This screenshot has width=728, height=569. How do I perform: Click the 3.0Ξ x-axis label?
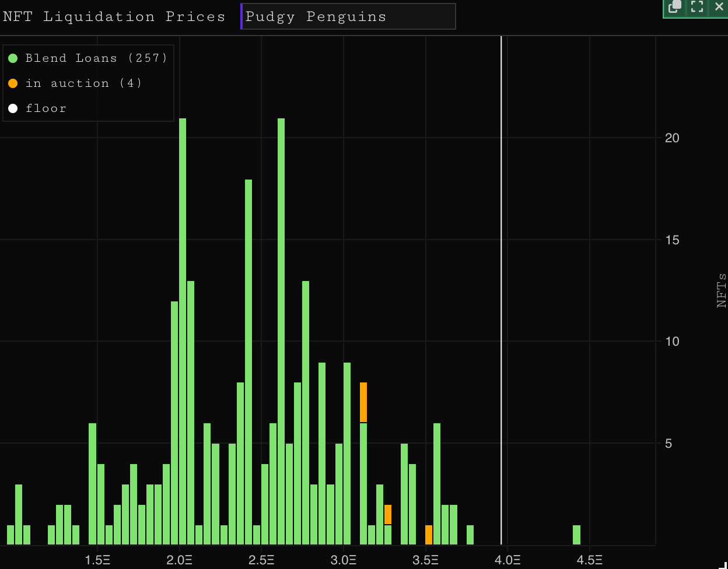tap(344, 560)
